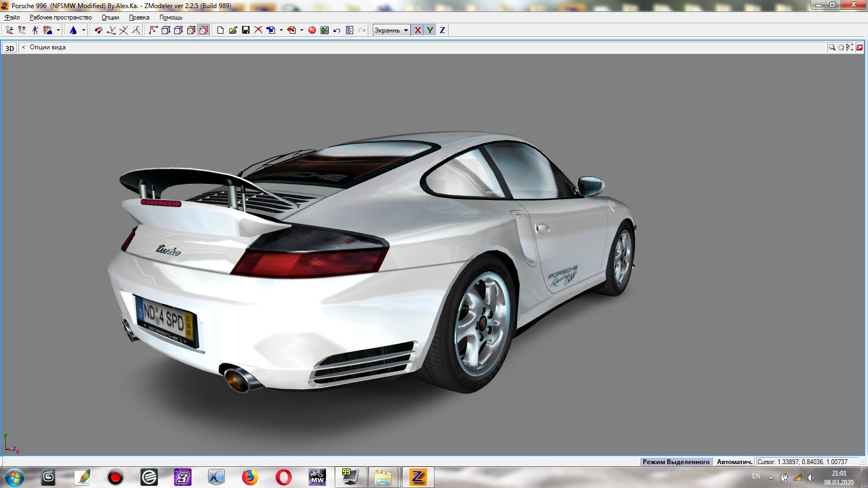
Task: Select the viewport pan hand tool
Action: [x=840, y=48]
